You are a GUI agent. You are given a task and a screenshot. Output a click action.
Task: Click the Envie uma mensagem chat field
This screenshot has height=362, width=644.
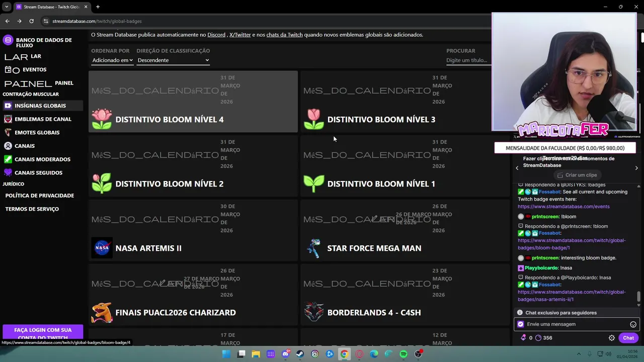pos(577,324)
